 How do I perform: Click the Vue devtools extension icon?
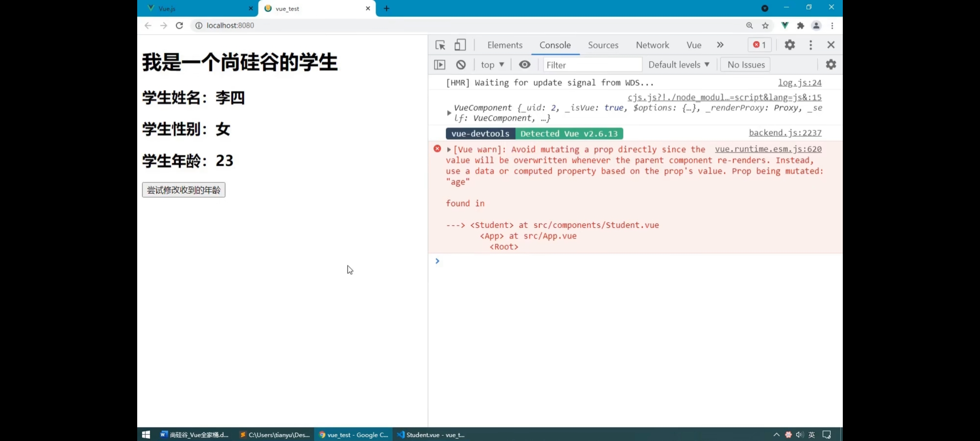[784, 25]
